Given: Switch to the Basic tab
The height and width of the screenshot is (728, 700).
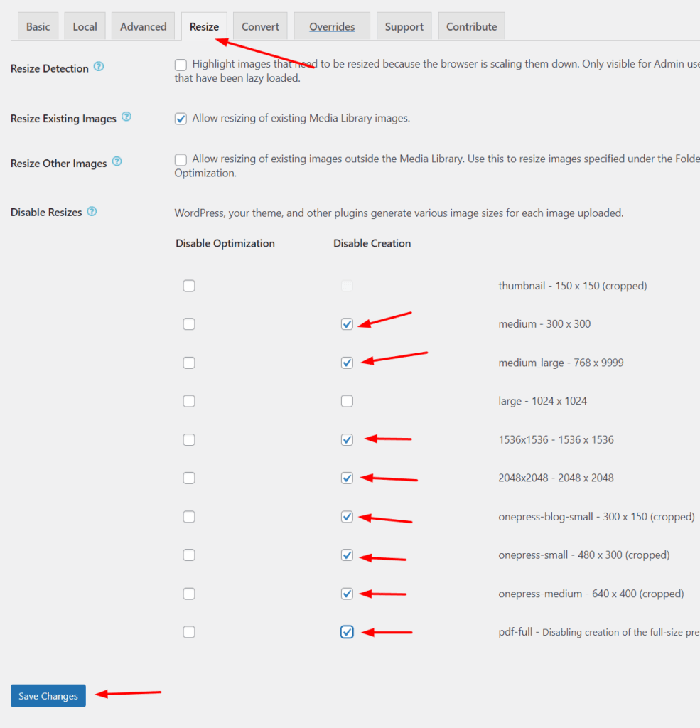Looking at the screenshot, I should tap(38, 26).
